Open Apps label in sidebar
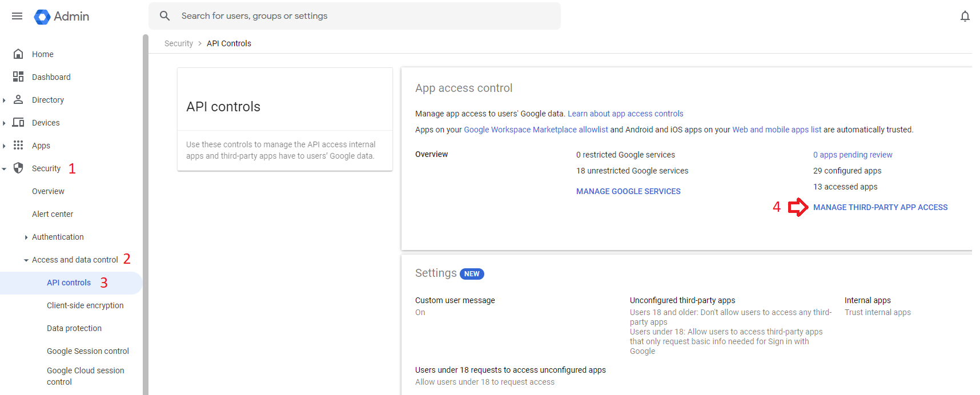Viewport: 980px width, 395px height. tap(41, 146)
